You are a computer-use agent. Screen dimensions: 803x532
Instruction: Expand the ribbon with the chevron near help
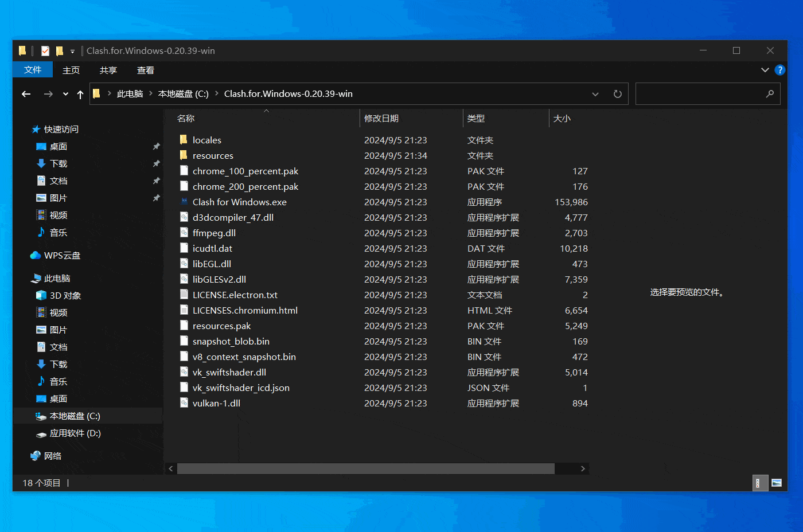[765, 70]
